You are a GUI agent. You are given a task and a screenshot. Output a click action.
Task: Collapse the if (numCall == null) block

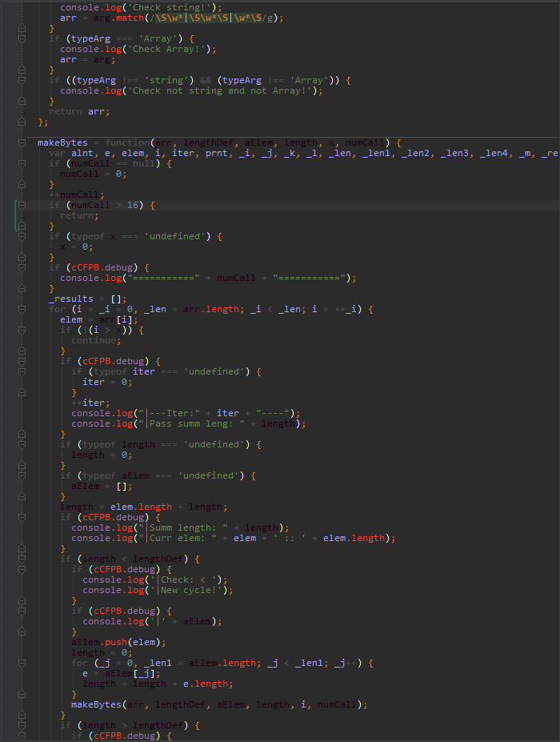[22, 163]
